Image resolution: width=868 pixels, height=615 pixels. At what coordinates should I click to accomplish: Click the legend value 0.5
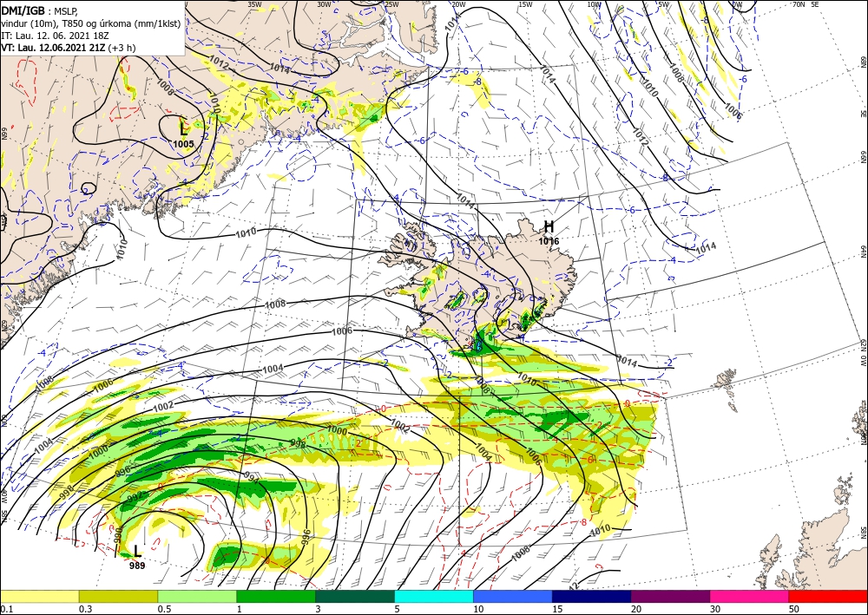(x=163, y=609)
